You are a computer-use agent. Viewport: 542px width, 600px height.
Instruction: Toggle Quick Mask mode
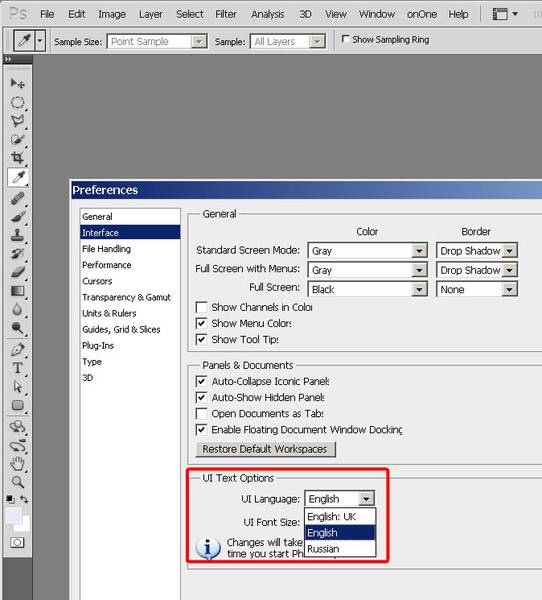tap(17, 542)
